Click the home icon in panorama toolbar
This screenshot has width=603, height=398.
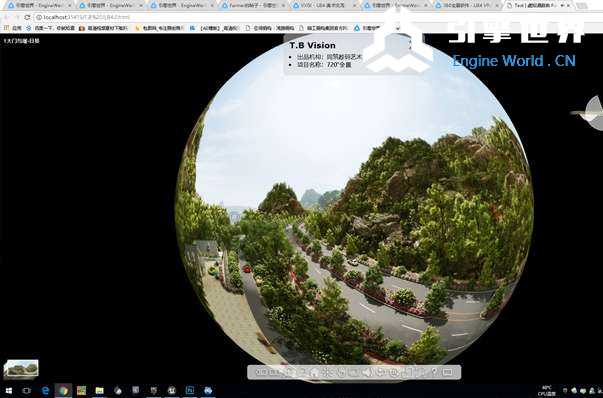tap(314, 372)
